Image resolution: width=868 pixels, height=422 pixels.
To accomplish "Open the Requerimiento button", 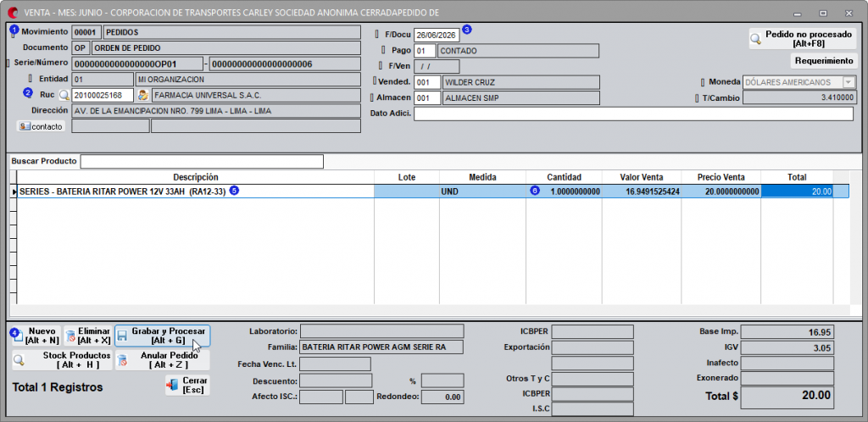I will [x=824, y=60].
